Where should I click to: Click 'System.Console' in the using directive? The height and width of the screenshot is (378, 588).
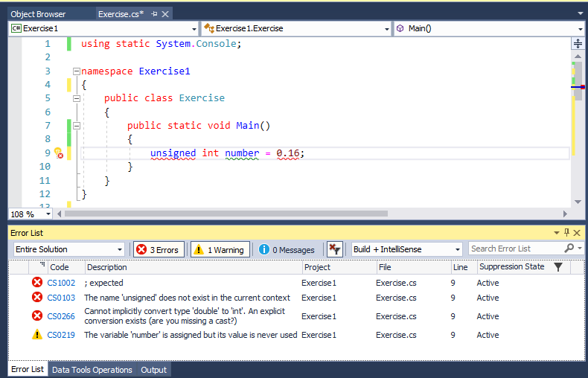[x=196, y=43]
